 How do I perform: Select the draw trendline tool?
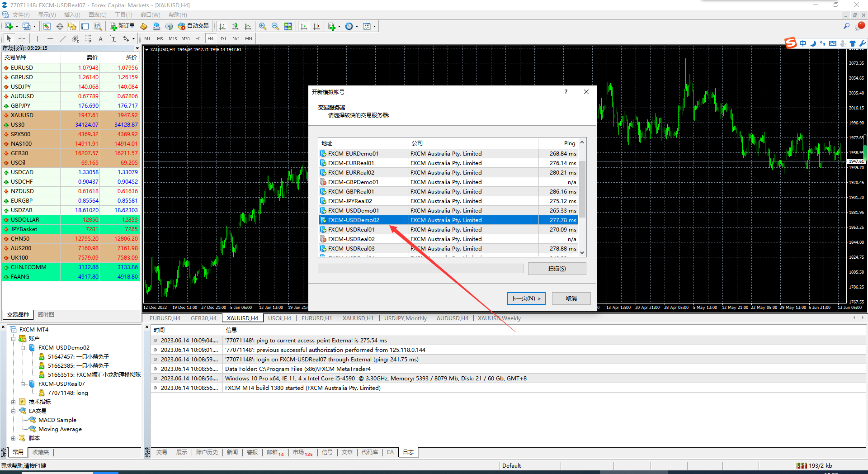63,38
